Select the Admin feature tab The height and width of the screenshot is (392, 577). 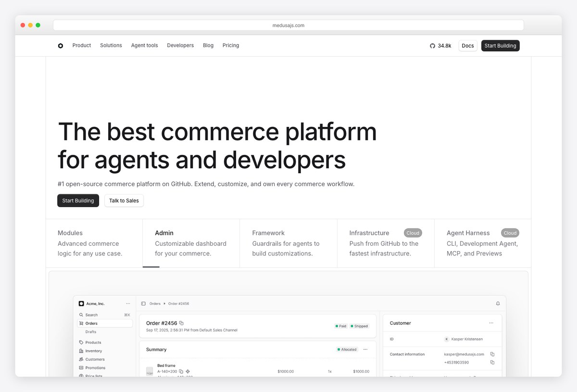191,243
